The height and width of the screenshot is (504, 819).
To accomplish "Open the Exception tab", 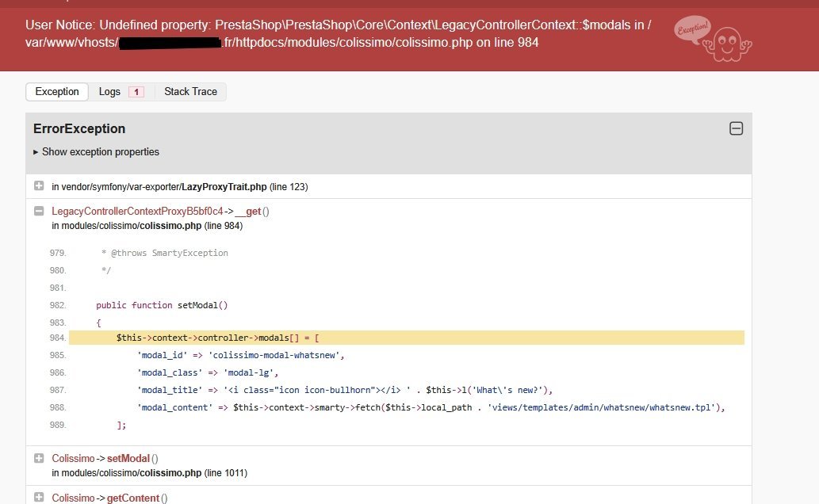I will (x=57, y=92).
